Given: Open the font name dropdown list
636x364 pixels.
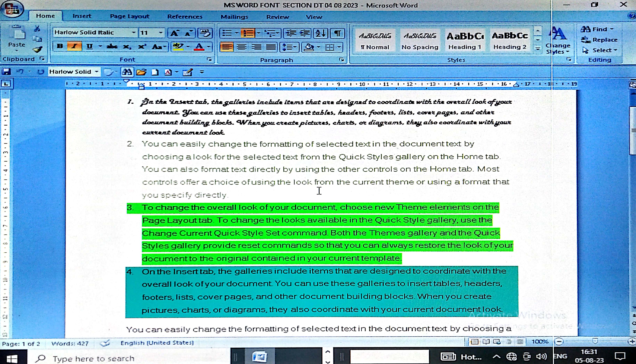Looking at the screenshot, I should [134, 32].
